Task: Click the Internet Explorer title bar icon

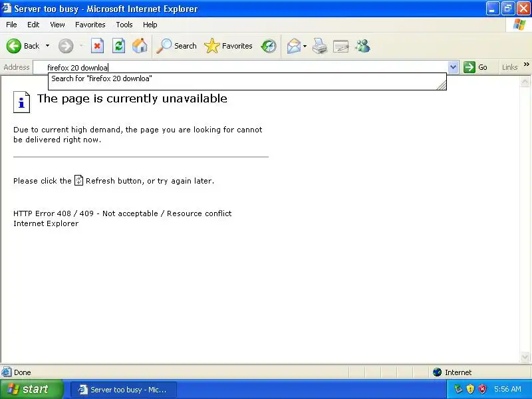Action: point(6,8)
